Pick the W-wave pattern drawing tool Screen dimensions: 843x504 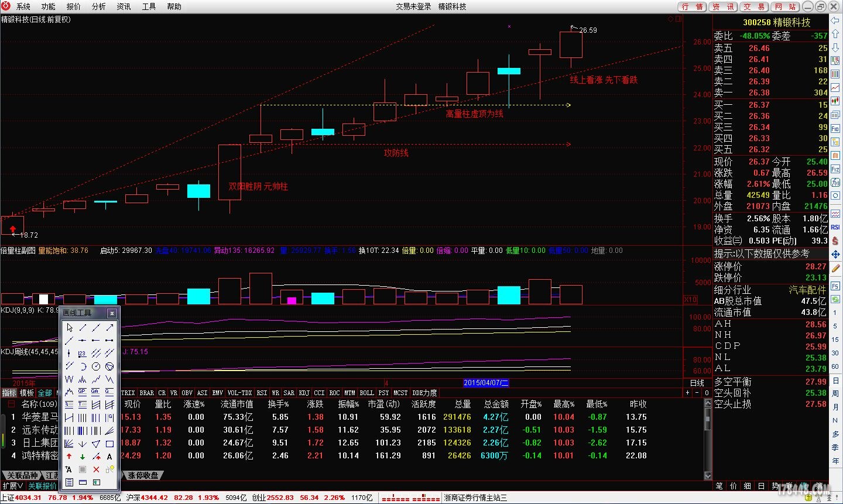point(69,379)
